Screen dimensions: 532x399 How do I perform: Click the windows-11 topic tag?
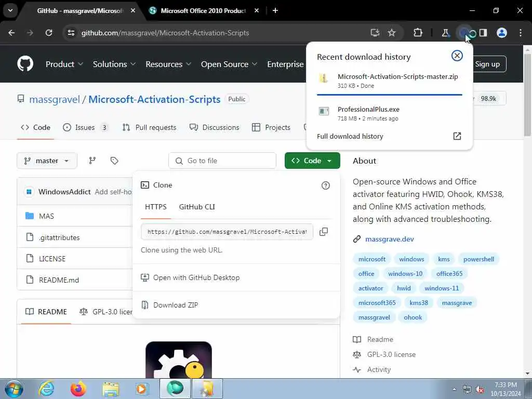442,288
